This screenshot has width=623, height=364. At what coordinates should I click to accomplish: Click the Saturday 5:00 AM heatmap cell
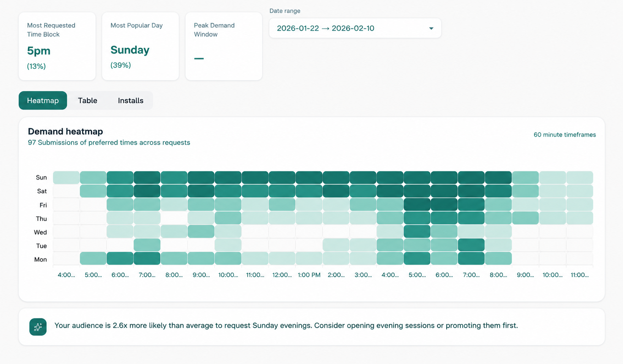(93, 191)
